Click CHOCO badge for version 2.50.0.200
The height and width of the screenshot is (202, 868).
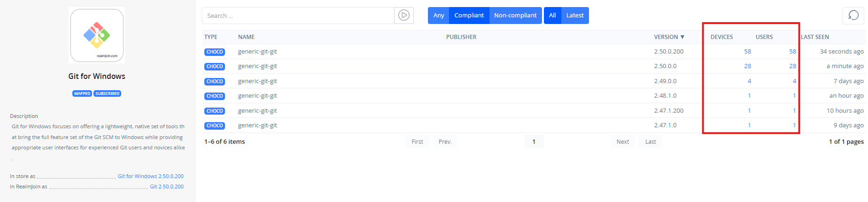(x=215, y=52)
